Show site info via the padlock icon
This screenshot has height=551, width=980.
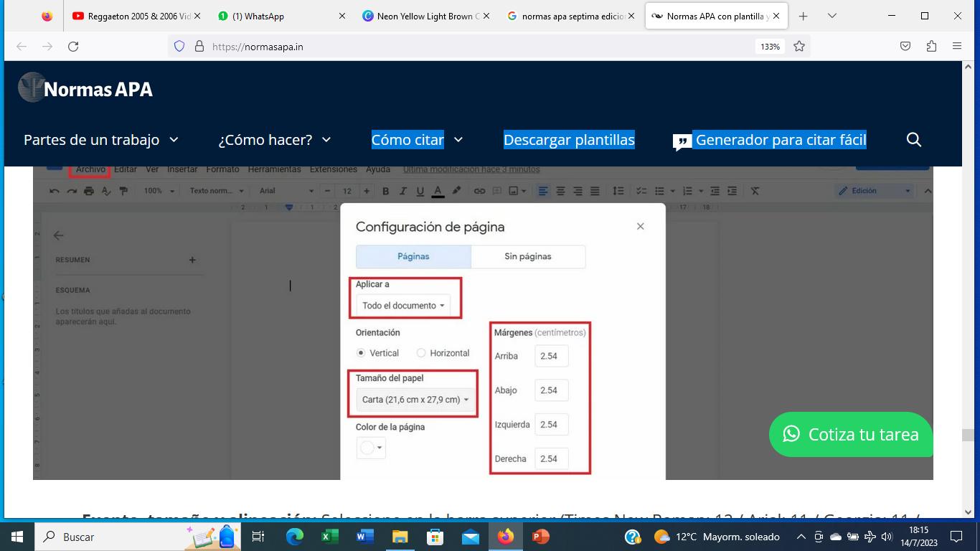(x=199, y=47)
